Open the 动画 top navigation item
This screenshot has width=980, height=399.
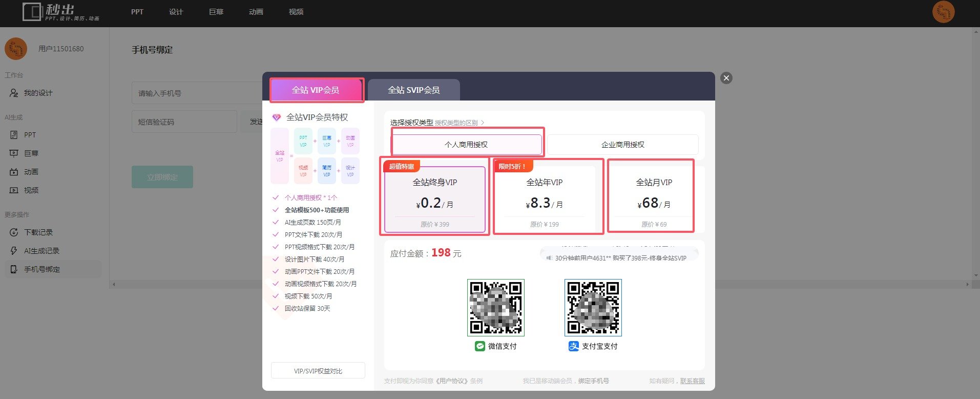pyautogui.click(x=256, y=12)
